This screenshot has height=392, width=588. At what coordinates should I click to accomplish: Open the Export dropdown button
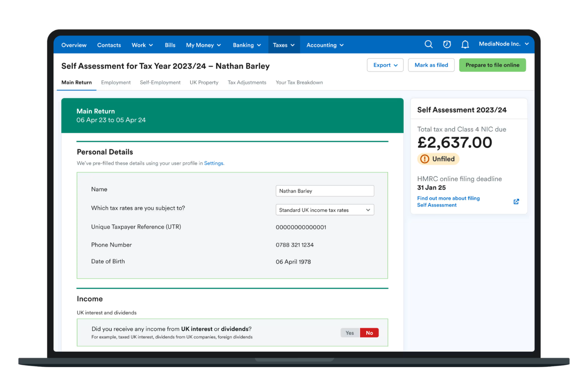pyautogui.click(x=385, y=65)
